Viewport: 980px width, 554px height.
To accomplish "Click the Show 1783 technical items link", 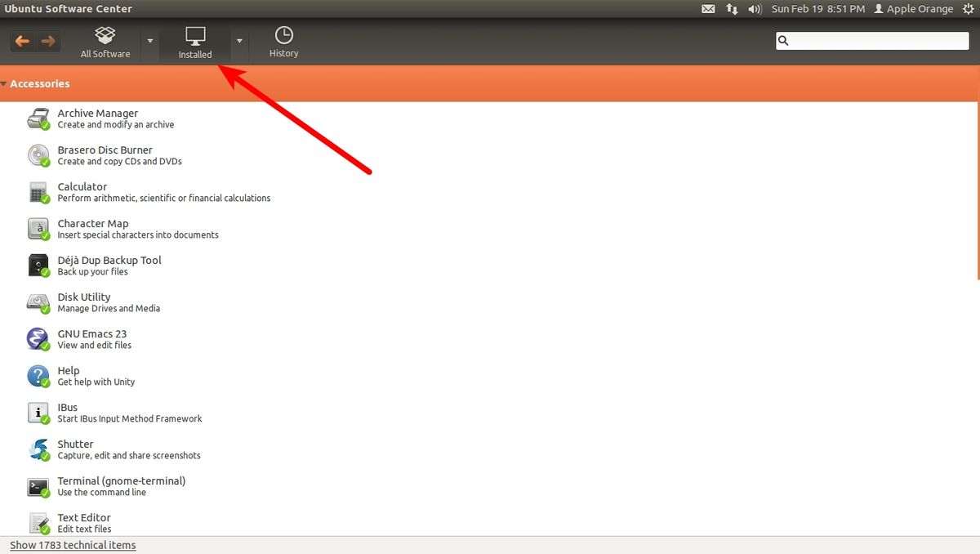I will (x=73, y=544).
